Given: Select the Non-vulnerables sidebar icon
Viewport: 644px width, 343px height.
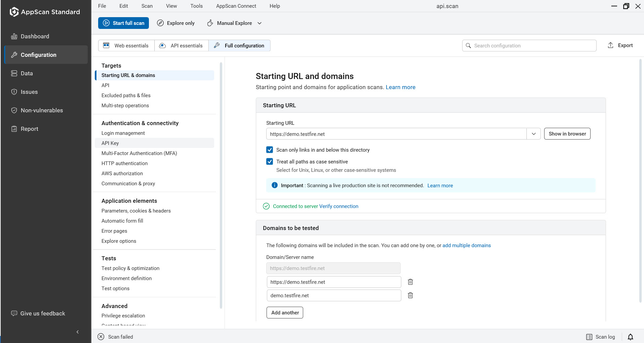Looking at the screenshot, I should point(14,110).
